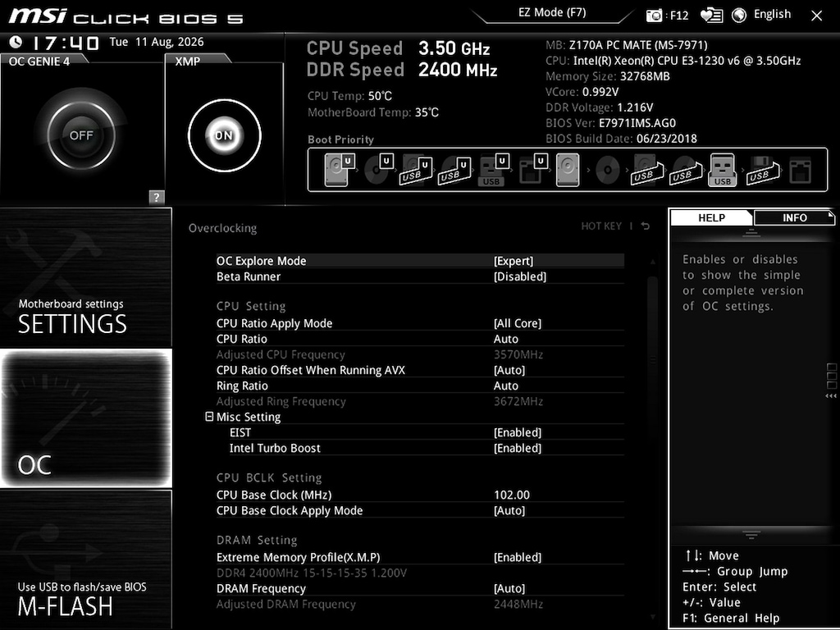This screenshot has height=630, width=840.
Task: Click the clock icon beside the time
Action: click(x=16, y=42)
